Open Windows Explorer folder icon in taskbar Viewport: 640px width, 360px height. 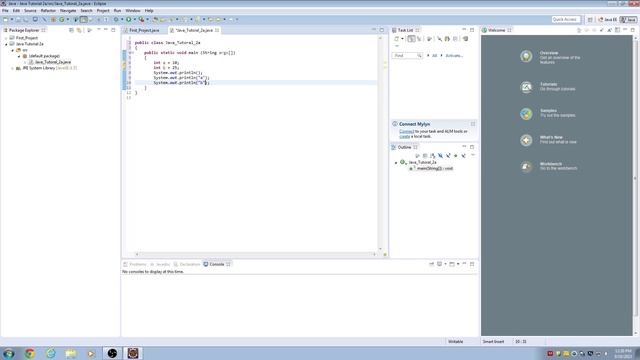coord(71,353)
